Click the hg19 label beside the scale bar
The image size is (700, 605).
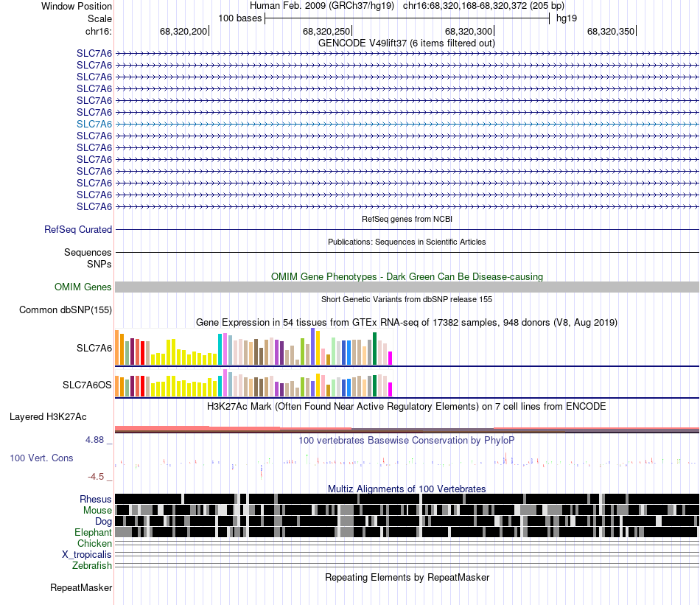tap(567, 18)
